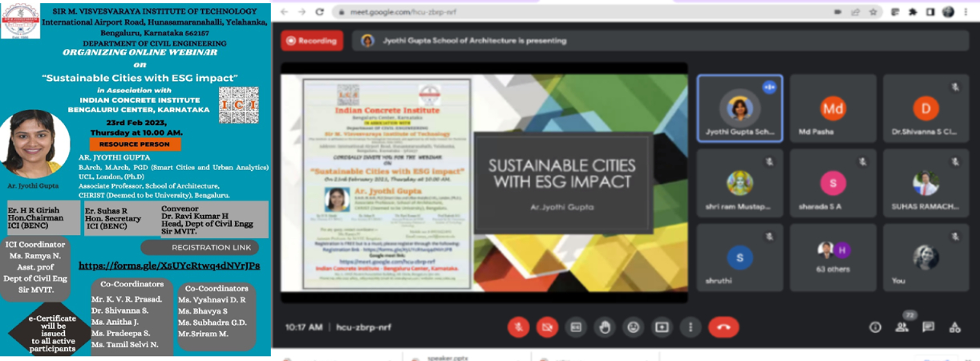Open the meeting details info icon
The image size is (980, 361).
(x=876, y=327)
